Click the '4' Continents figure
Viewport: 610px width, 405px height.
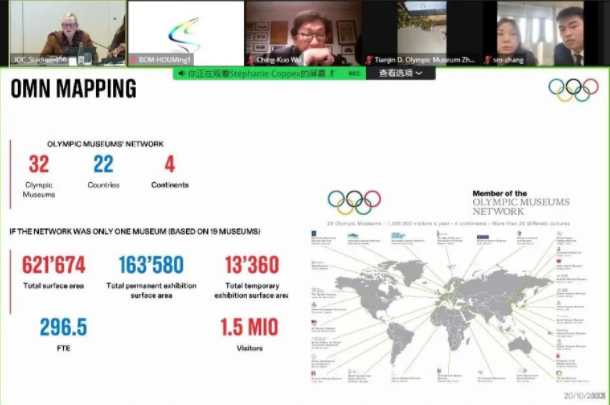point(170,164)
